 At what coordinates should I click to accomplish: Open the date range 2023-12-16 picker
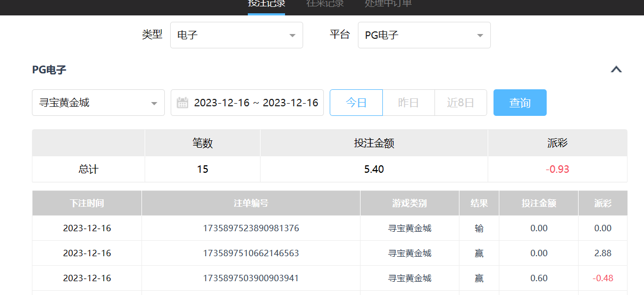(247, 103)
